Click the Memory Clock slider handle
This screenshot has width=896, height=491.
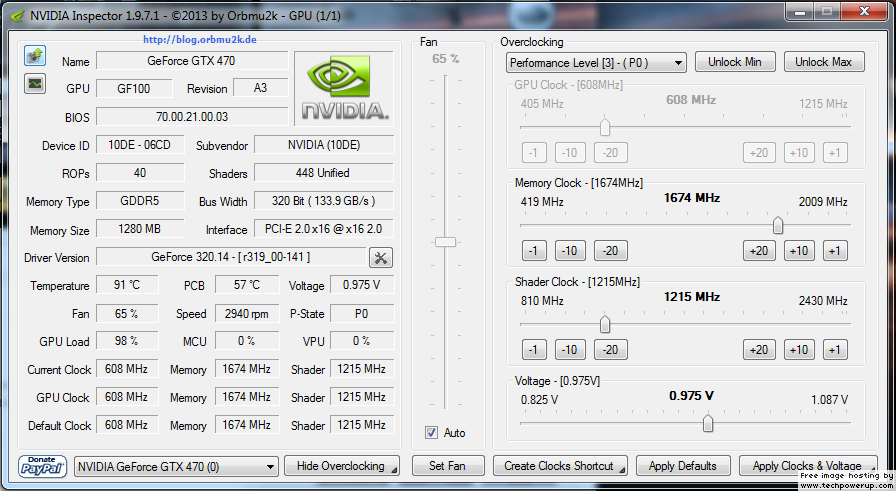tap(778, 225)
